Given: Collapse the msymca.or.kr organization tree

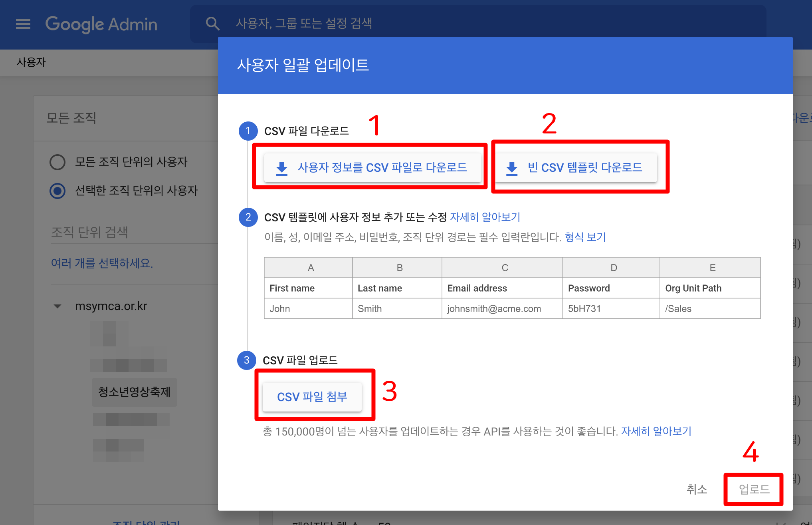Looking at the screenshot, I should click(57, 306).
